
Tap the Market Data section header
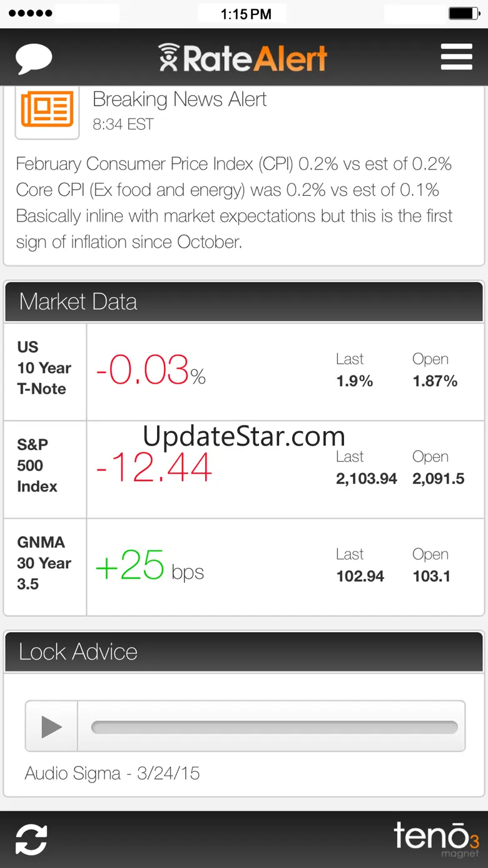pyautogui.click(x=244, y=302)
